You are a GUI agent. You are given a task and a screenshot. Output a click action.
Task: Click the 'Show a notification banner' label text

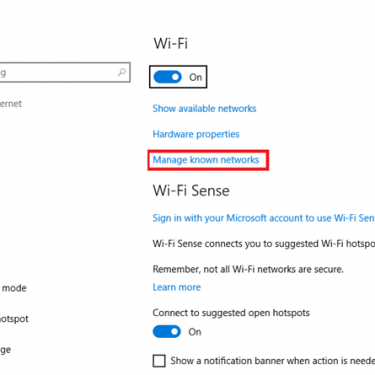coord(273,361)
